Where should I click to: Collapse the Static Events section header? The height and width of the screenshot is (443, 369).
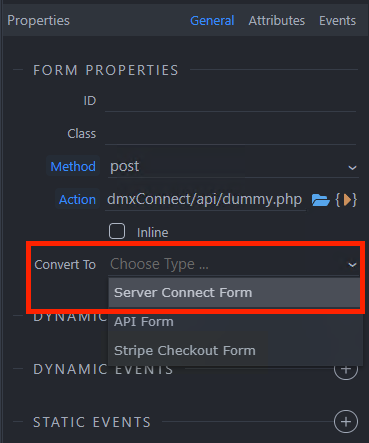point(92,422)
